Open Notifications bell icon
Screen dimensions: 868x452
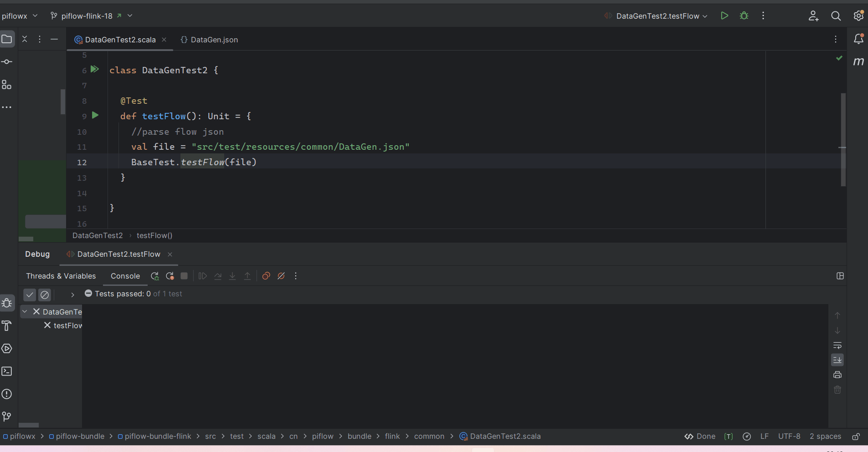tap(858, 39)
